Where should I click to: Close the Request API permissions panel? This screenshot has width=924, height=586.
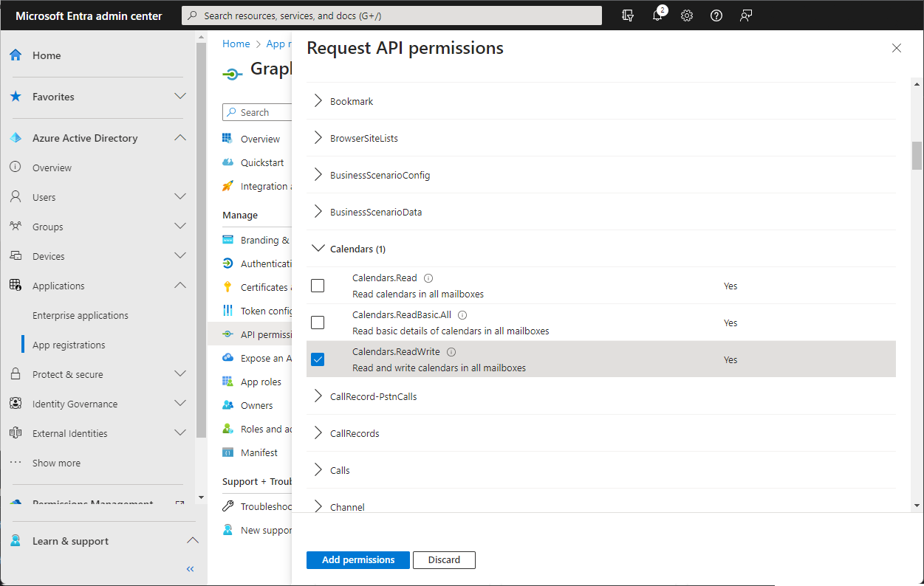click(897, 48)
